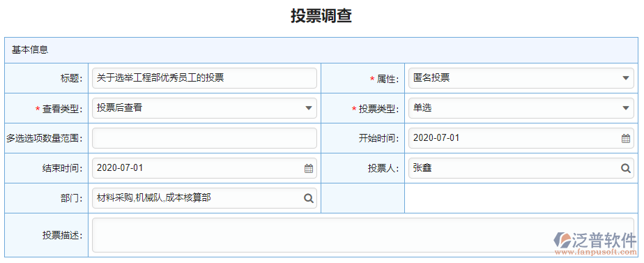This screenshot has width=644, height=263.
Task: Focus the 多选选项数量范围 input field
Action: [204, 138]
